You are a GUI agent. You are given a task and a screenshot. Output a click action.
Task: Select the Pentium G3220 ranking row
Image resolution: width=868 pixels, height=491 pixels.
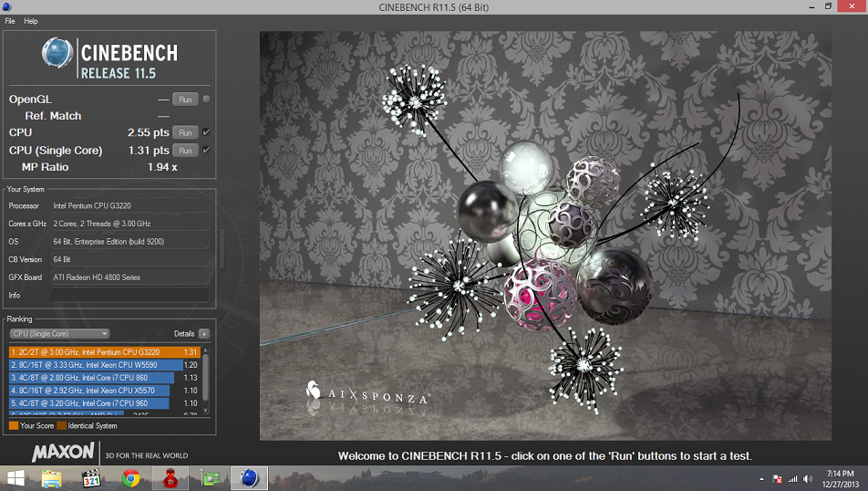104,352
